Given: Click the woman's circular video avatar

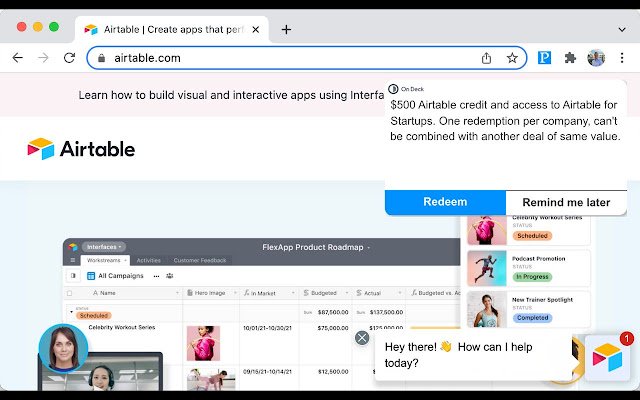Looking at the screenshot, I should (x=63, y=349).
